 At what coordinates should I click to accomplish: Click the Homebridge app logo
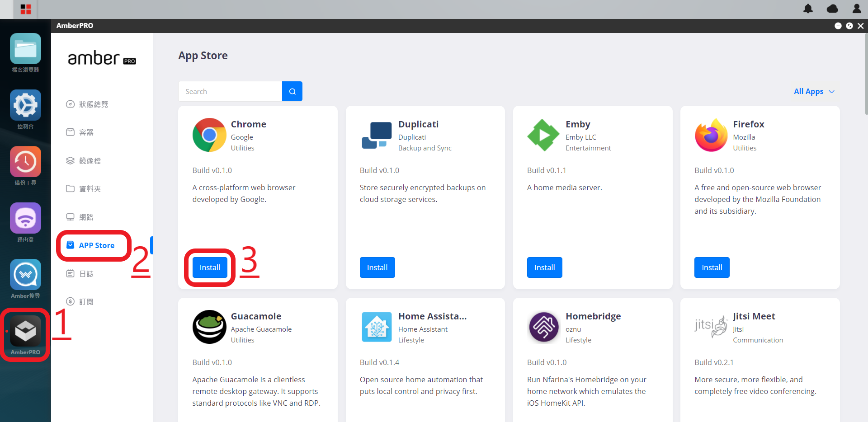[544, 327]
